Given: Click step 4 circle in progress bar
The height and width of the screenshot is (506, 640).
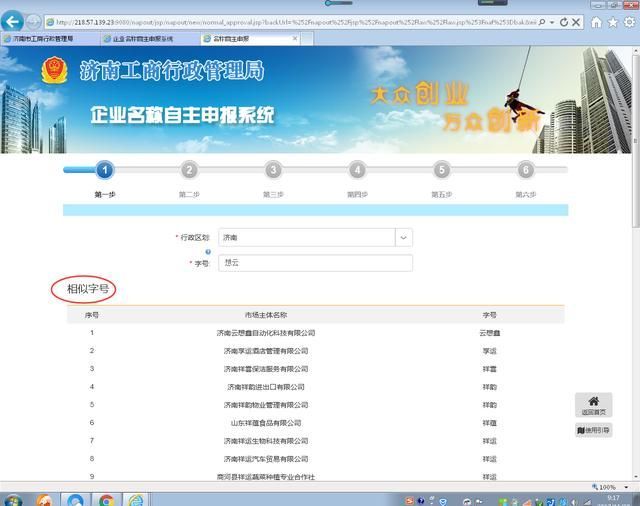Looking at the screenshot, I should click(x=357, y=170).
